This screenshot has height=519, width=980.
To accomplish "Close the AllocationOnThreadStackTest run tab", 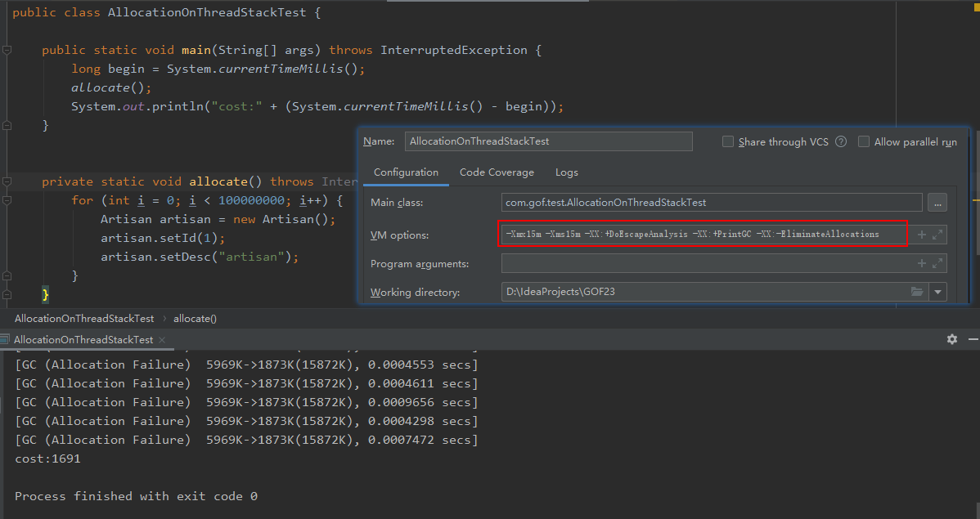I will coord(162,340).
